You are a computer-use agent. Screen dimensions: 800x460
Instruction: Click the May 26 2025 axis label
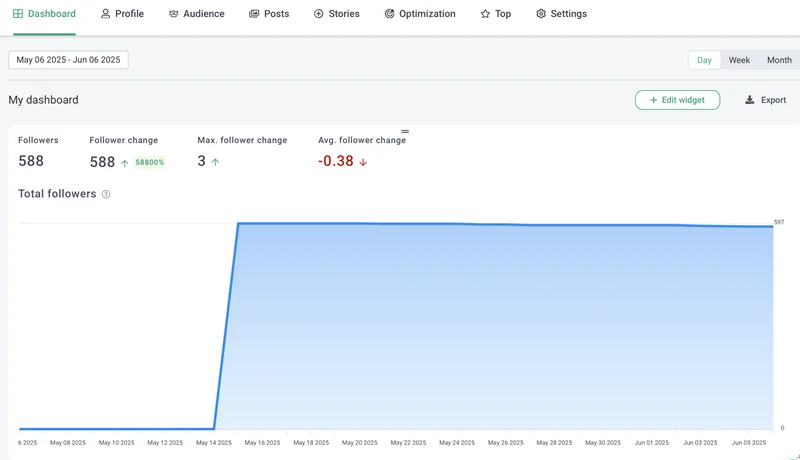pyautogui.click(x=506, y=443)
